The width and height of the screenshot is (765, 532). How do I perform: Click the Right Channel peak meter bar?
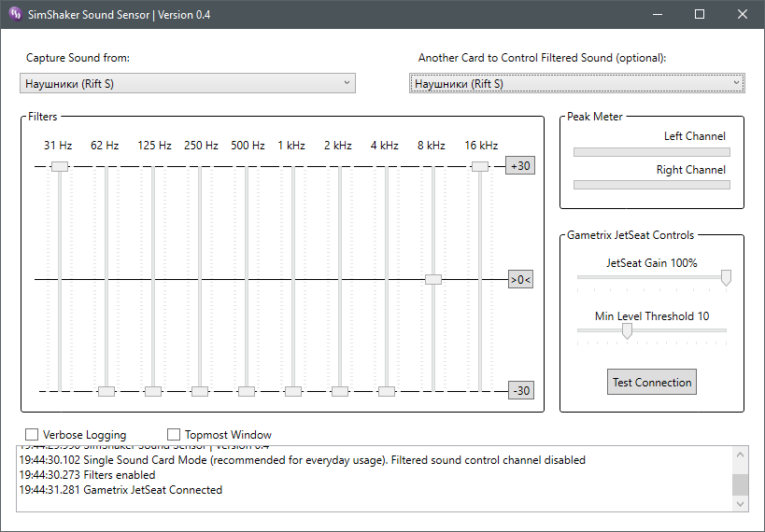(652, 185)
